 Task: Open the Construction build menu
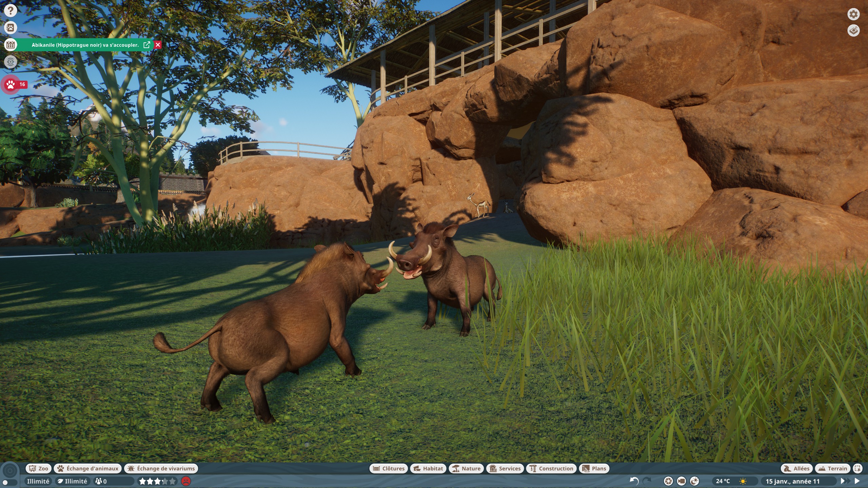551,468
